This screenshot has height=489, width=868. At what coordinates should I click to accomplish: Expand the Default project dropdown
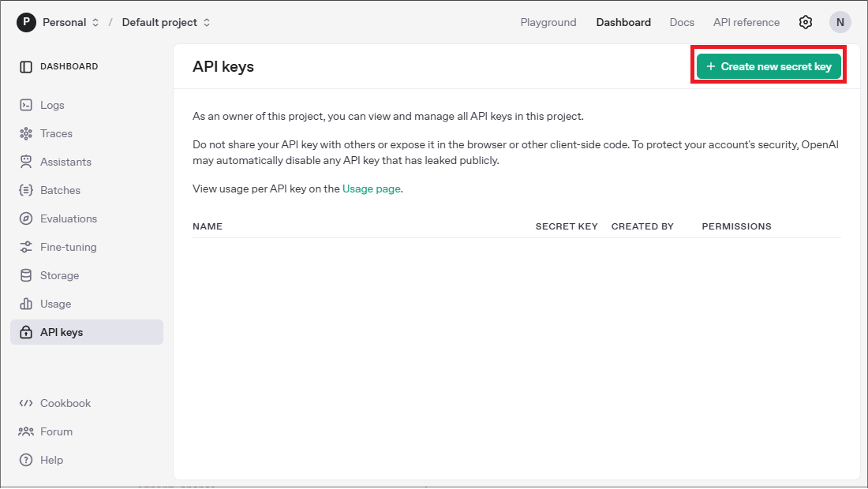(166, 22)
